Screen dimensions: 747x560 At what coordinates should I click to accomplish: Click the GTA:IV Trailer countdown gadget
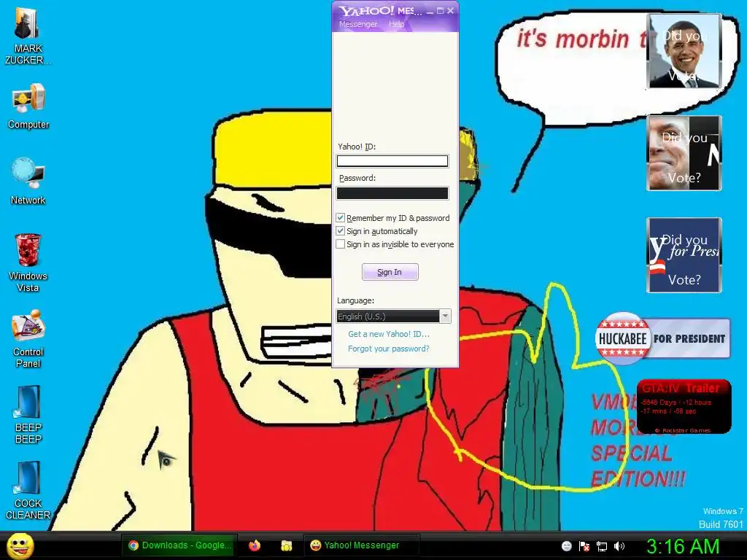click(x=684, y=406)
